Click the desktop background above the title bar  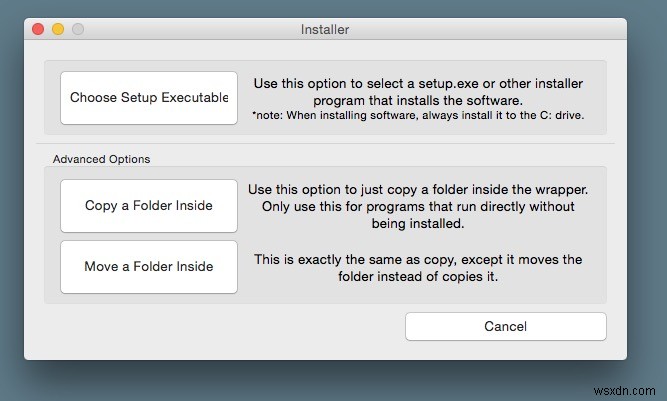(325, 8)
